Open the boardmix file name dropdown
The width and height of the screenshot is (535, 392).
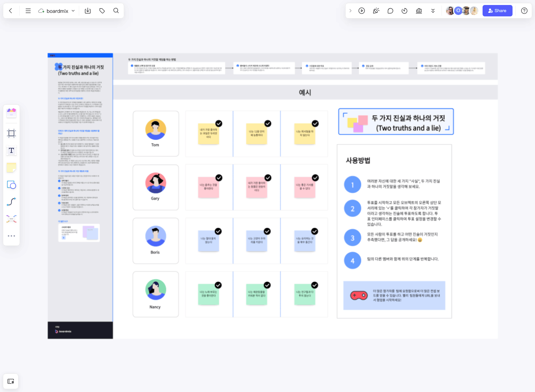pyautogui.click(x=57, y=11)
